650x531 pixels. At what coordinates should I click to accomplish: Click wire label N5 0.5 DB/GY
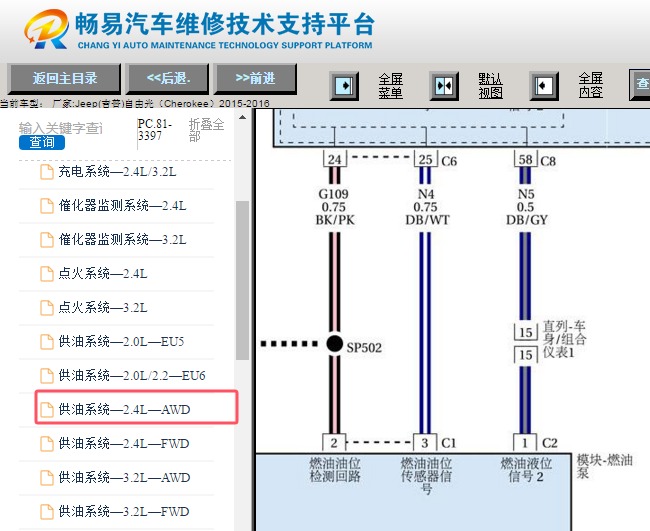(526, 207)
